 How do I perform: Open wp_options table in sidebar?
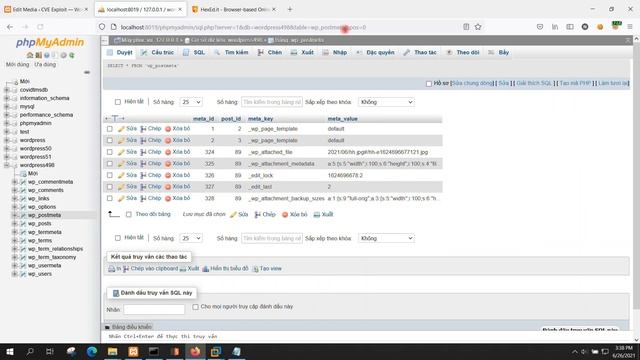click(x=42, y=207)
